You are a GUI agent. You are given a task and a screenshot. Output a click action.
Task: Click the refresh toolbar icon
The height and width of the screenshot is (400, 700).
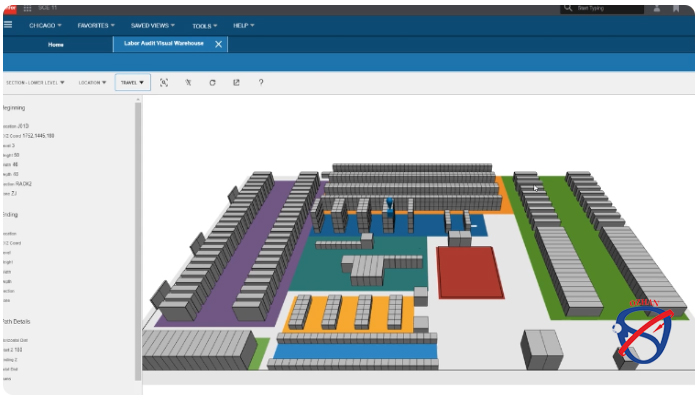pos(212,83)
